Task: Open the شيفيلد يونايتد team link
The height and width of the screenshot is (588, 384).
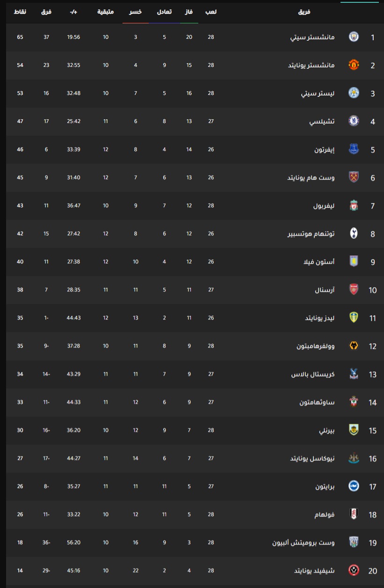Action: [x=314, y=570]
